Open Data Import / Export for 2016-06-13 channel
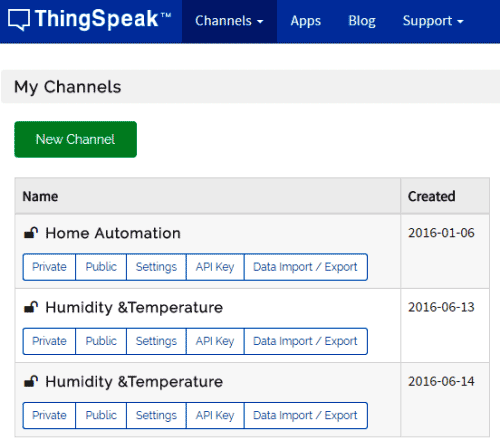This screenshot has width=500, height=440. click(x=306, y=341)
